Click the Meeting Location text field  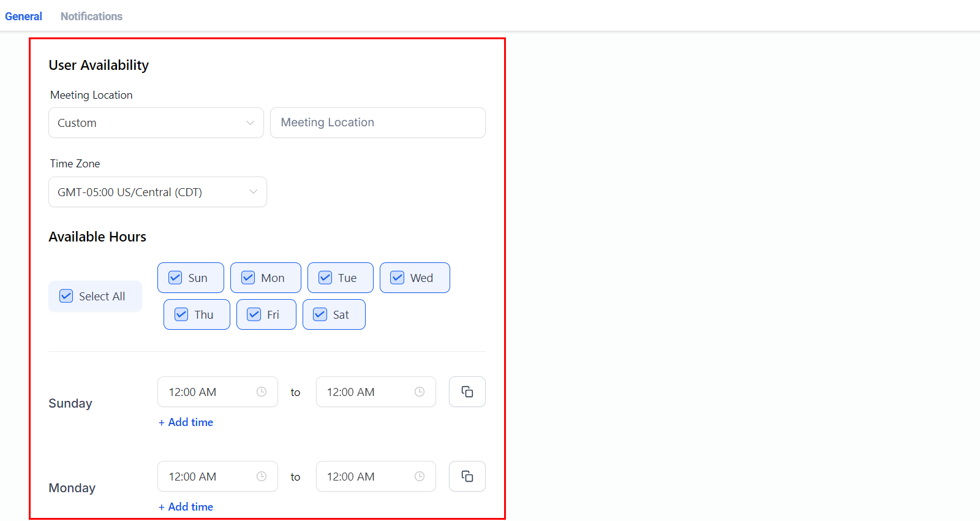click(377, 123)
